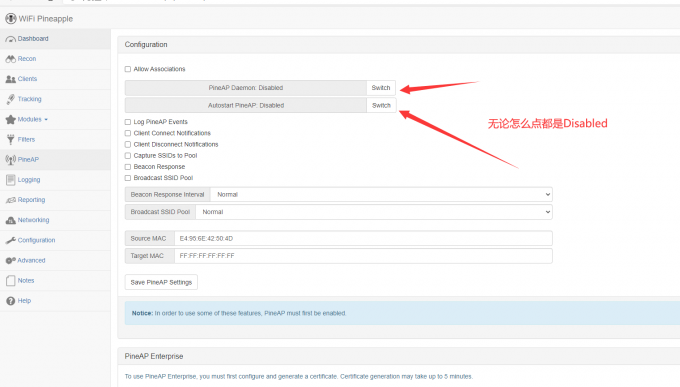Click the Configuration wrench icon
The height and width of the screenshot is (387, 680).
(10, 240)
